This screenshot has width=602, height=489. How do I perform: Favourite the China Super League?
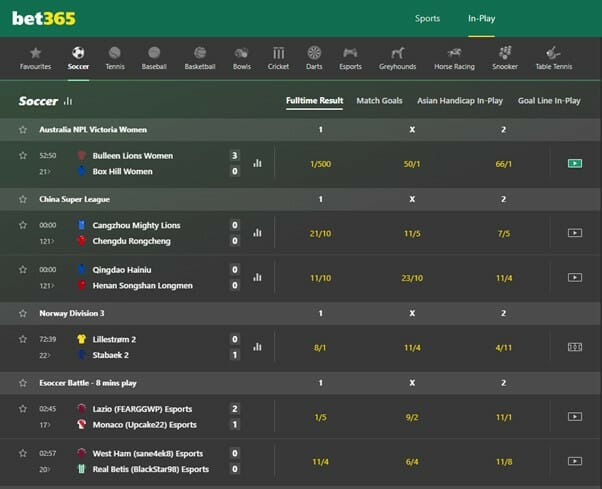point(23,199)
